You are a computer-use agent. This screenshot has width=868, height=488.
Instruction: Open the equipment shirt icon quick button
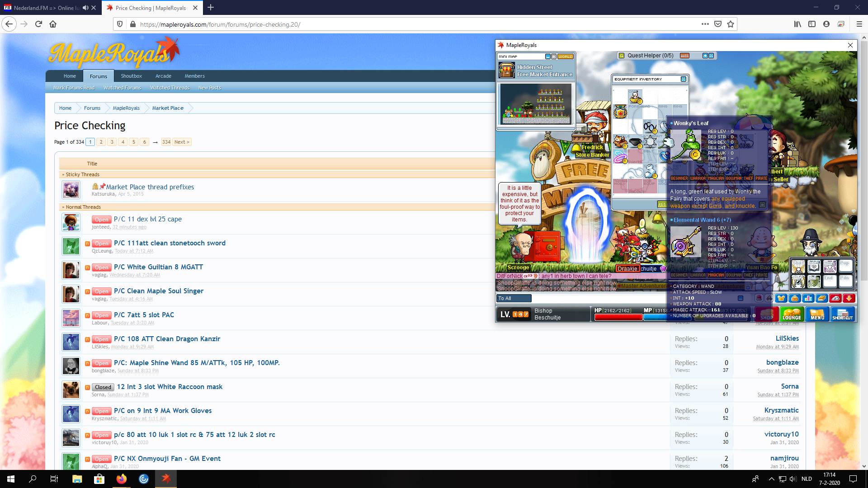(781, 298)
